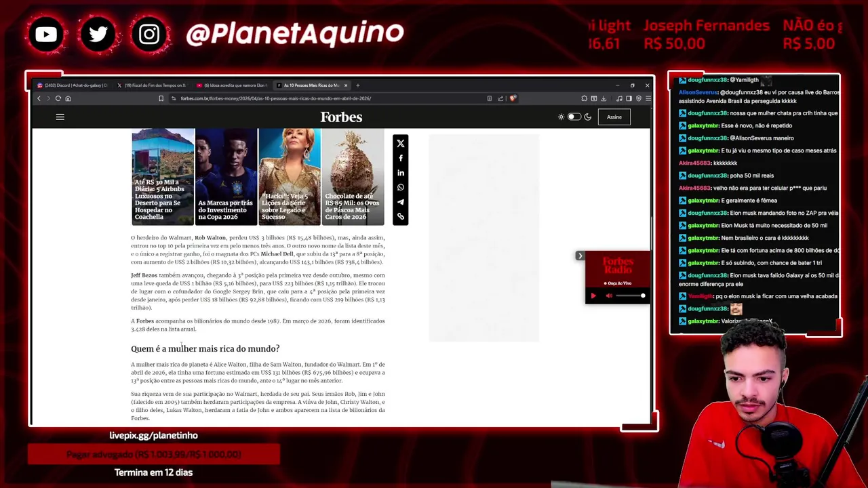Reload the Forbes page
868x488 pixels.
pos(58,98)
